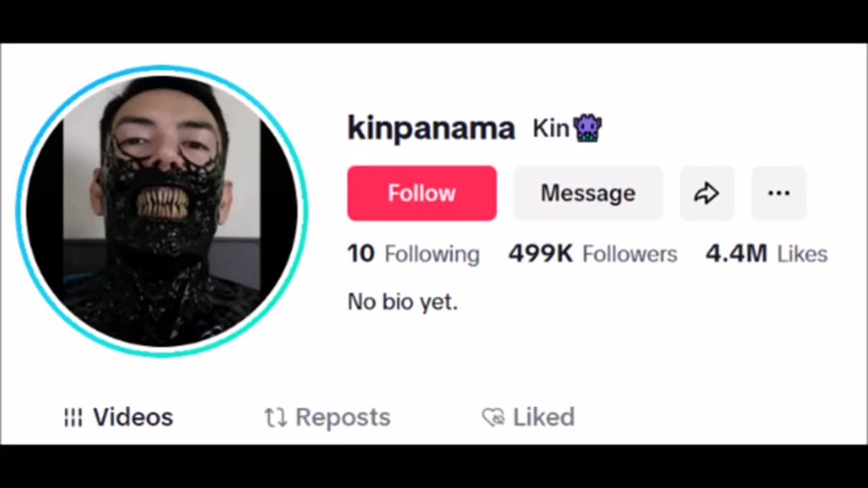Click the purple monster emoji after Kin
868x488 pixels.
click(587, 128)
